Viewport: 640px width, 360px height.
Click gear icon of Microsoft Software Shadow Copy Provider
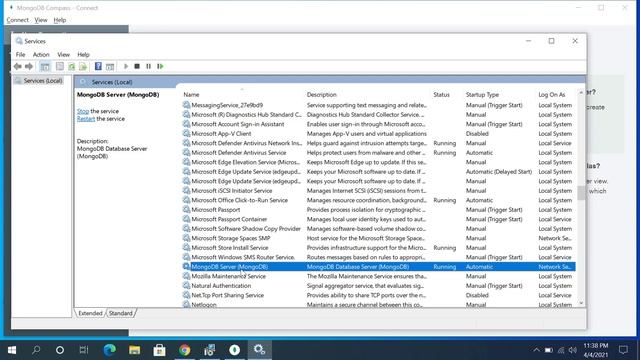click(x=186, y=229)
